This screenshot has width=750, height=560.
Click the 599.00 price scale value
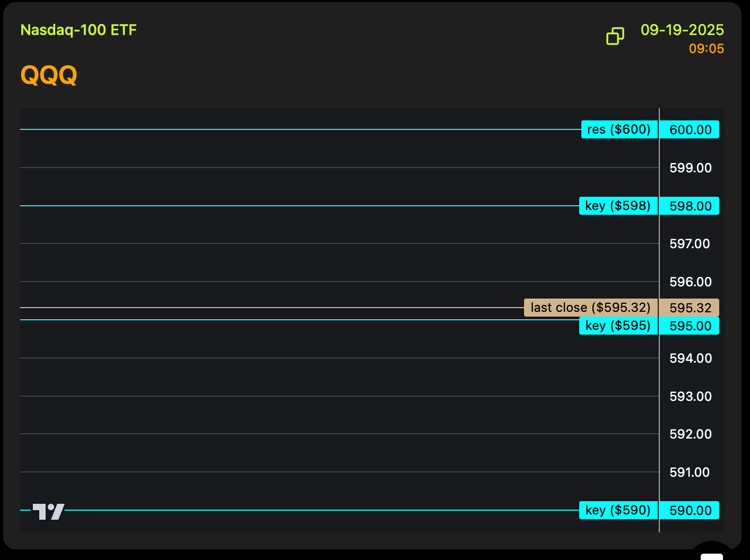(x=690, y=168)
